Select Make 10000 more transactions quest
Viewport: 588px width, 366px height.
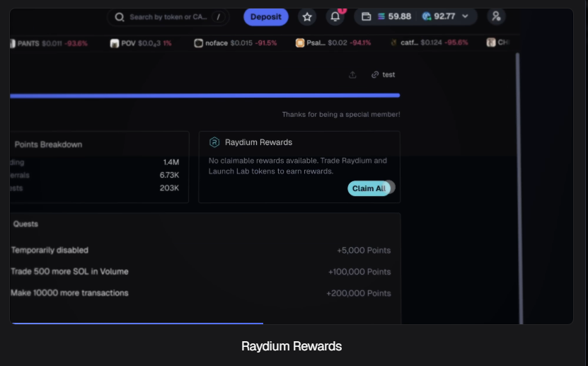(69, 293)
